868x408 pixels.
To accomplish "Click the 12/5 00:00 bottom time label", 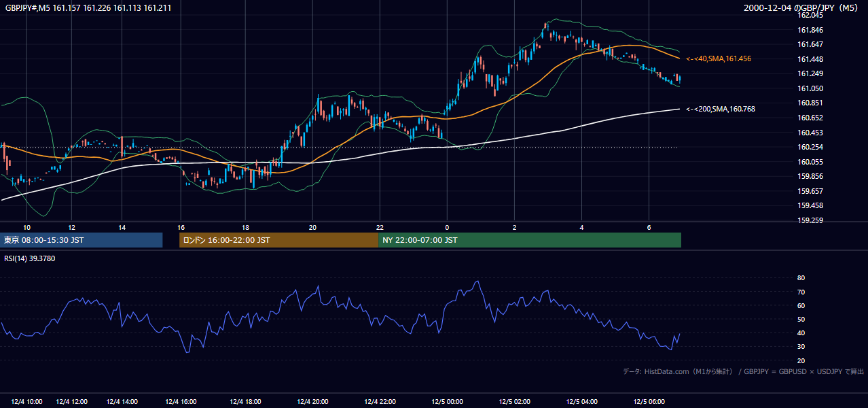I will tap(447, 402).
